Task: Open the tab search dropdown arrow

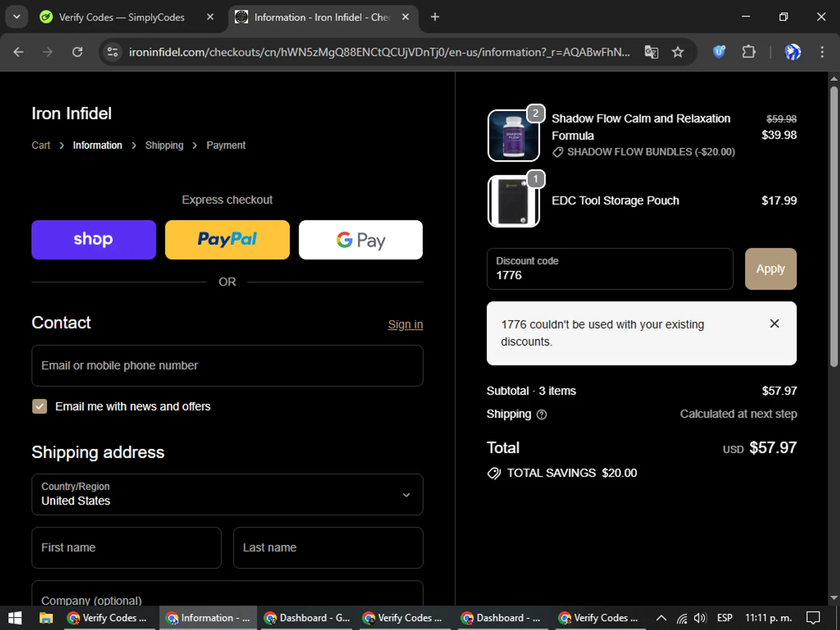Action: click(x=16, y=17)
